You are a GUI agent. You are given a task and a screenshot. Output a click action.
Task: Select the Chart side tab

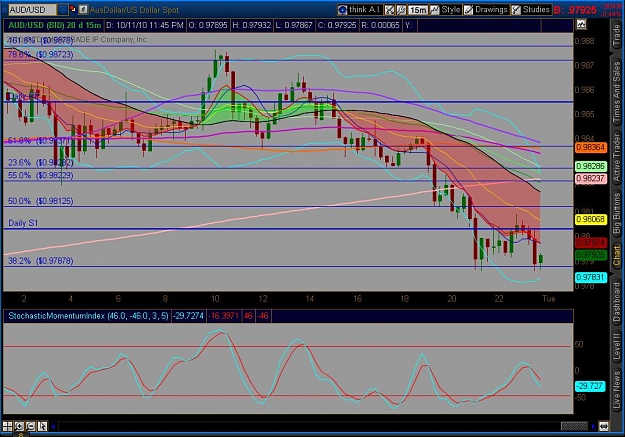tap(617, 256)
